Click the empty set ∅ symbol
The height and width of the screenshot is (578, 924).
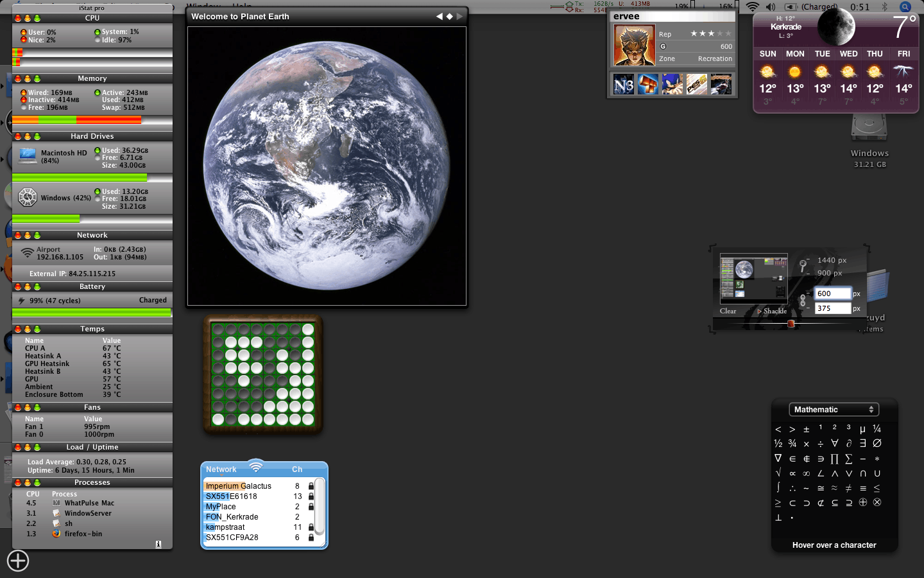pyautogui.click(x=877, y=443)
